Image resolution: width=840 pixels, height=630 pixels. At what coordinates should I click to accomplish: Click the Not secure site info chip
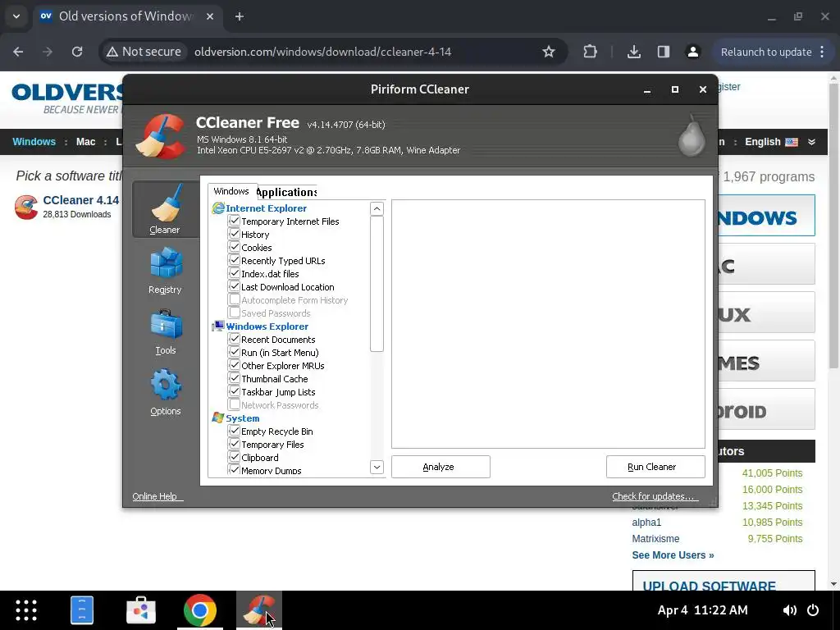(x=144, y=52)
